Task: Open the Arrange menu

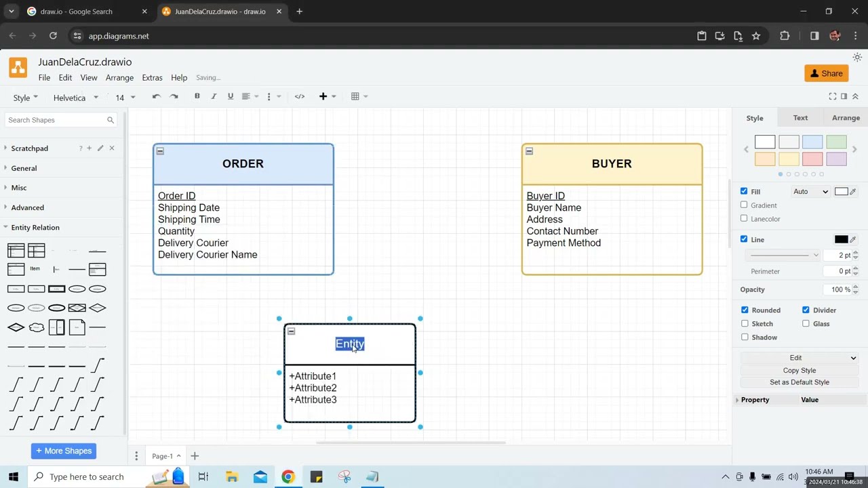Action: coord(119,78)
